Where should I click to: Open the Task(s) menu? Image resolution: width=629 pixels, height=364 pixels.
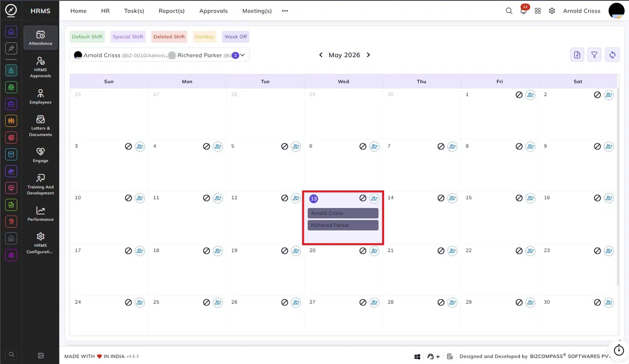[134, 11]
